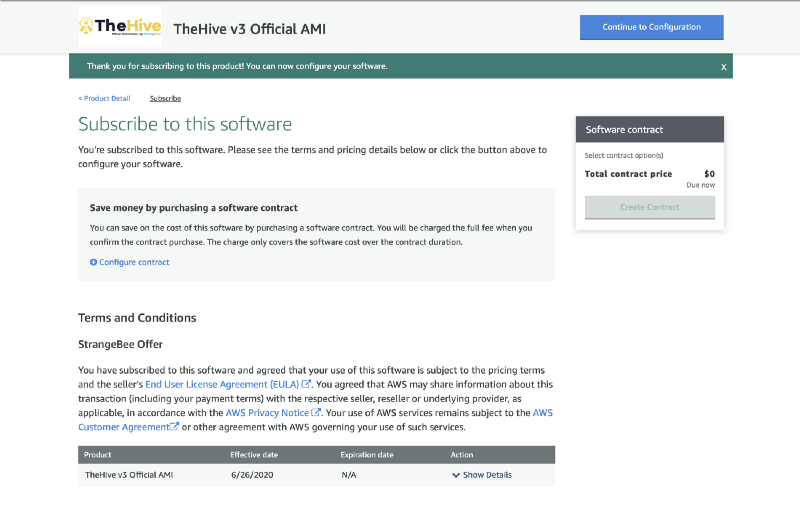
Task: Click external link icon after EULA
Action: [307, 384]
